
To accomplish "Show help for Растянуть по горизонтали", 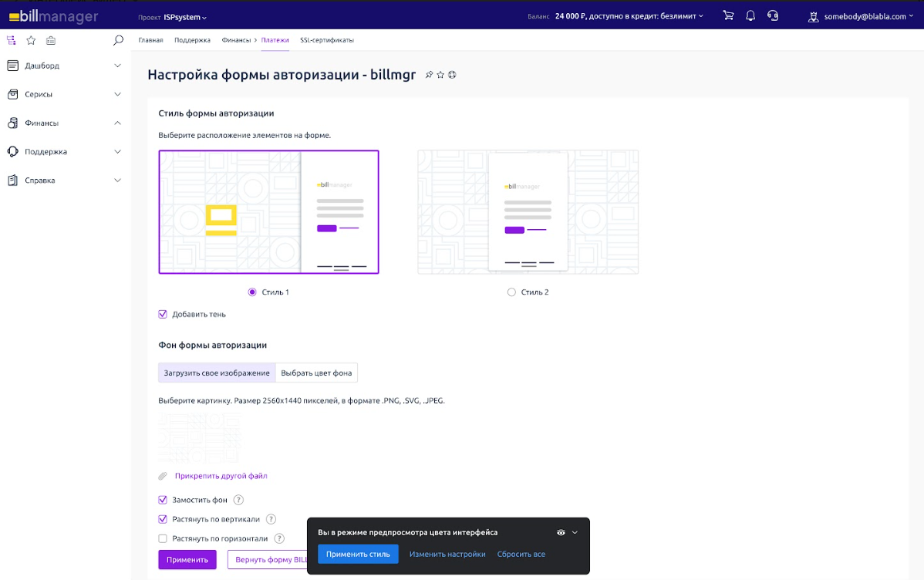I will point(279,538).
